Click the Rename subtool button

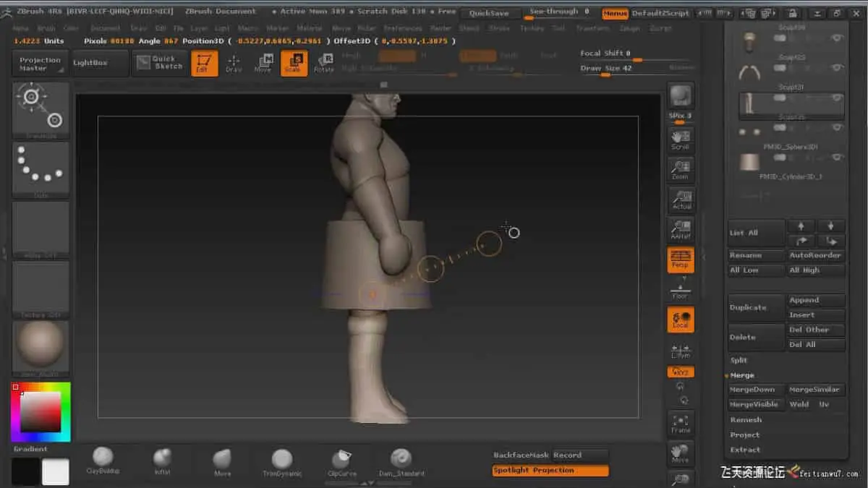757,255
